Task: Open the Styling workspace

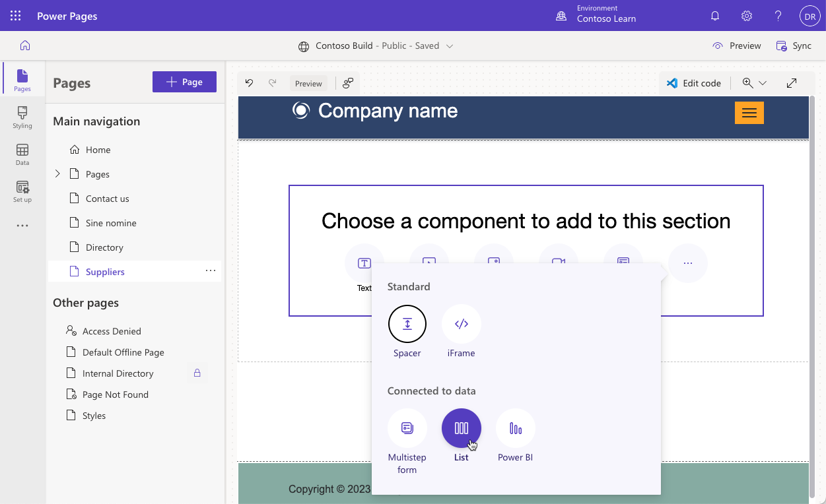Action: [x=22, y=117]
